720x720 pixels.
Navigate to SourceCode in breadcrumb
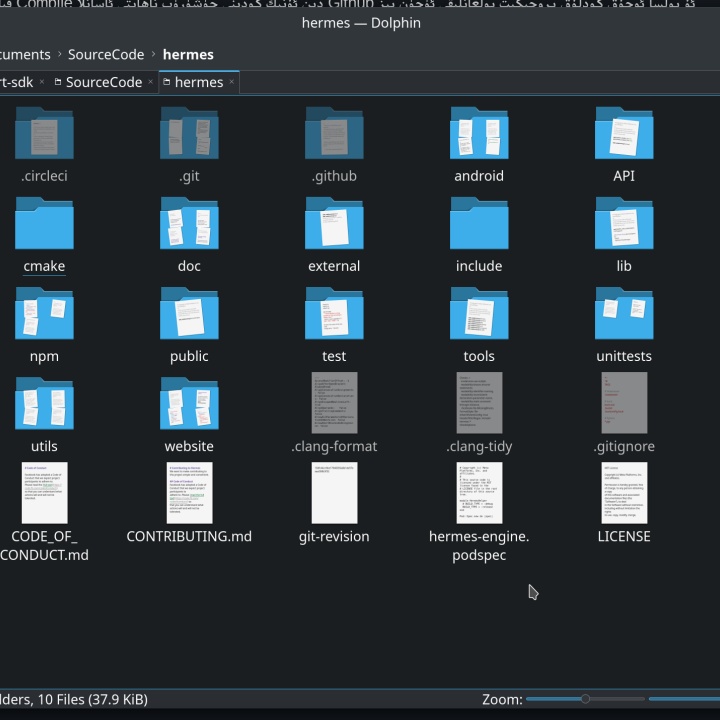tap(106, 55)
